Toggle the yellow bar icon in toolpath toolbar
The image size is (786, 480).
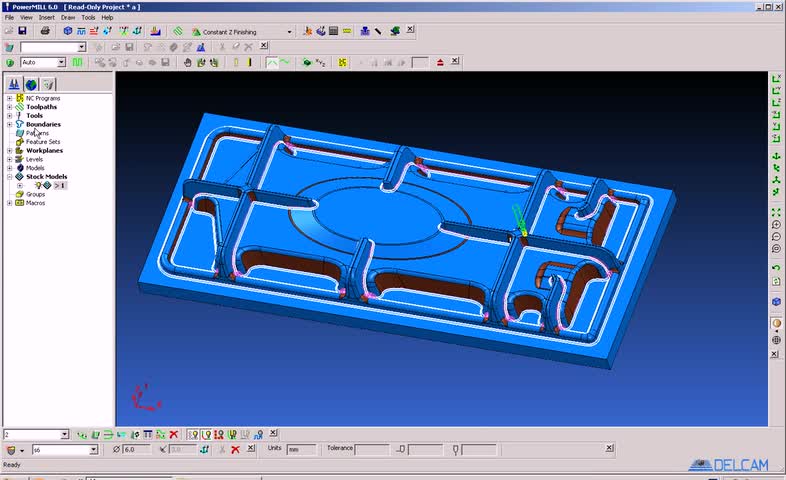click(236, 62)
